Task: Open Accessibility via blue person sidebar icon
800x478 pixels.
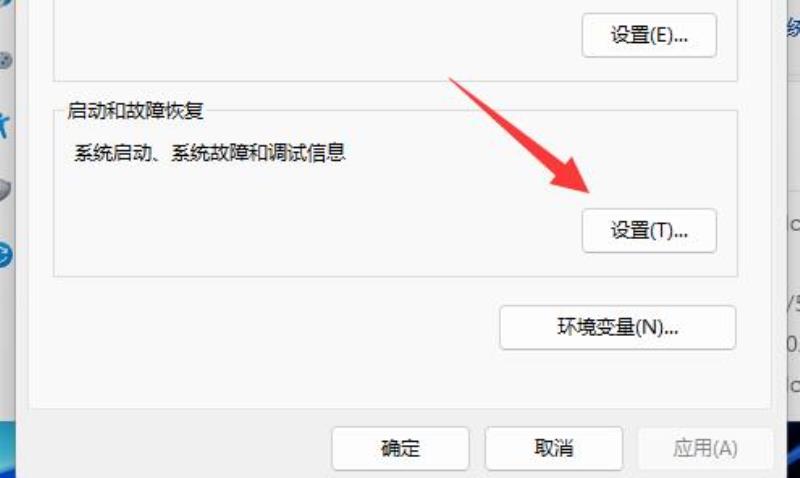Action: pos(4,125)
